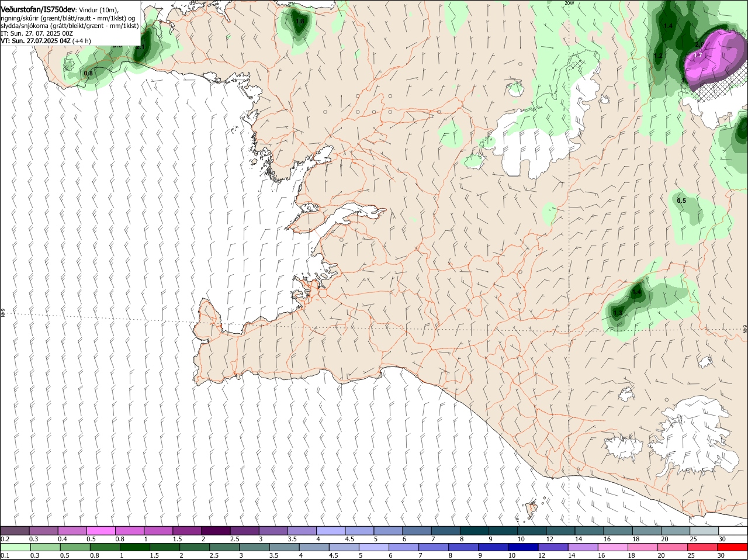Click the 0.5 value on the eastern green patch

(681, 201)
